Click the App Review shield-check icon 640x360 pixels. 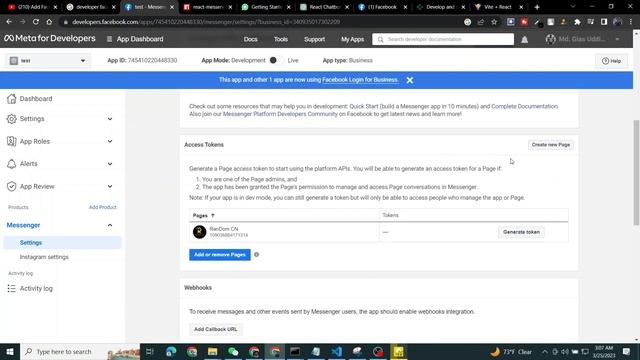11,187
